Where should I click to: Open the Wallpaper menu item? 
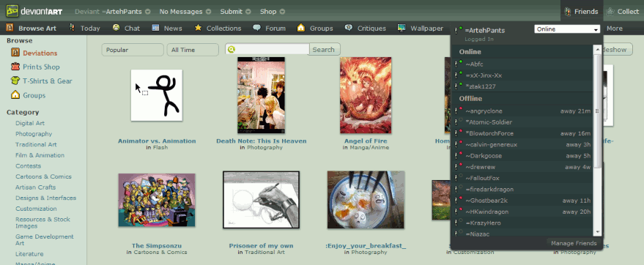(427, 29)
